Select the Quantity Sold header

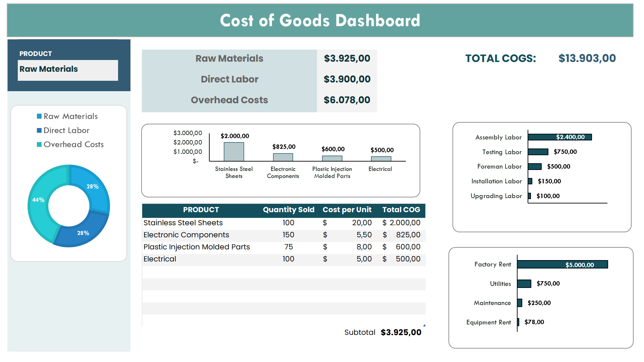point(289,210)
